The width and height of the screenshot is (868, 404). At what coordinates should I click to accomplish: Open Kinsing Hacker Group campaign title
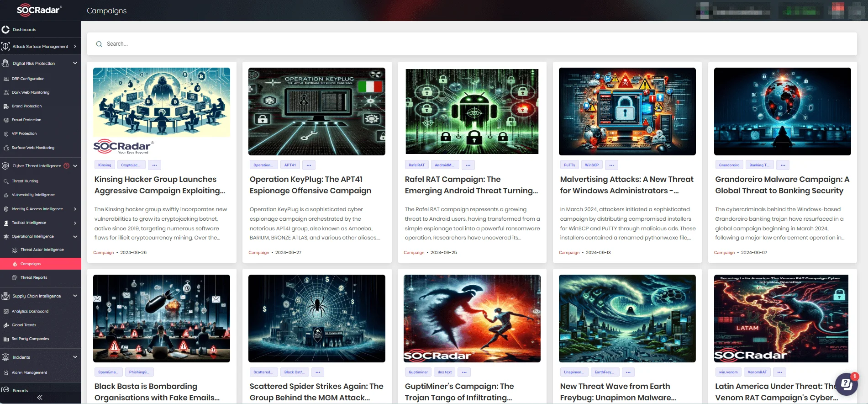click(x=160, y=185)
